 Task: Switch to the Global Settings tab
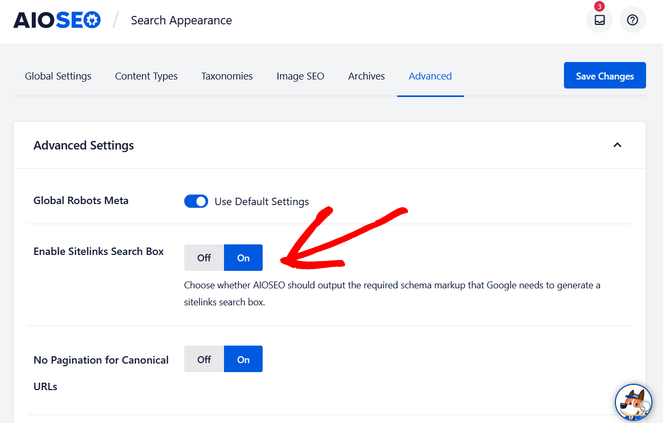pos(58,76)
